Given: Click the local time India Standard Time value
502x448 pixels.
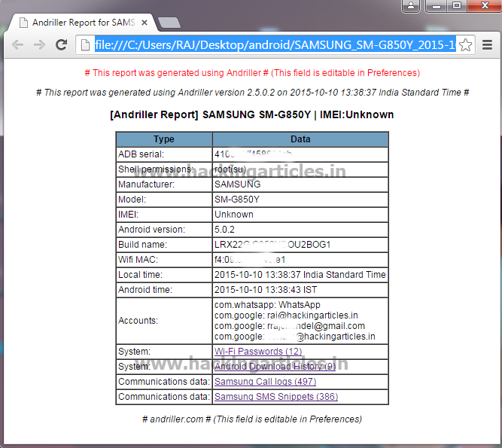Looking at the screenshot, I should 300,275.
